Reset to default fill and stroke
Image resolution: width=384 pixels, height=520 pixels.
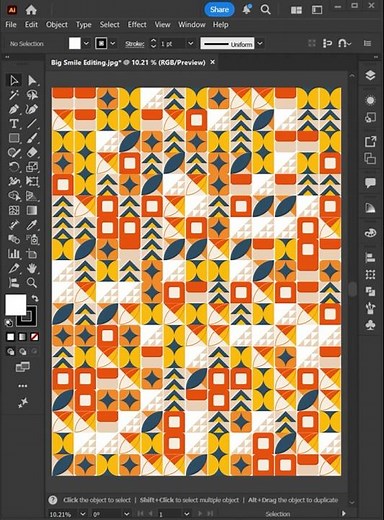(x=9, y=322)
